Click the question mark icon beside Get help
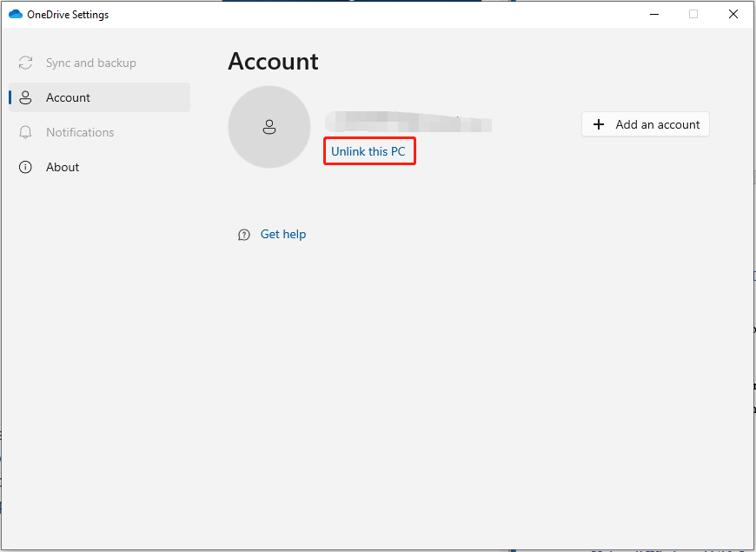This screenshot has width=756, height=552. pos(243,234)
